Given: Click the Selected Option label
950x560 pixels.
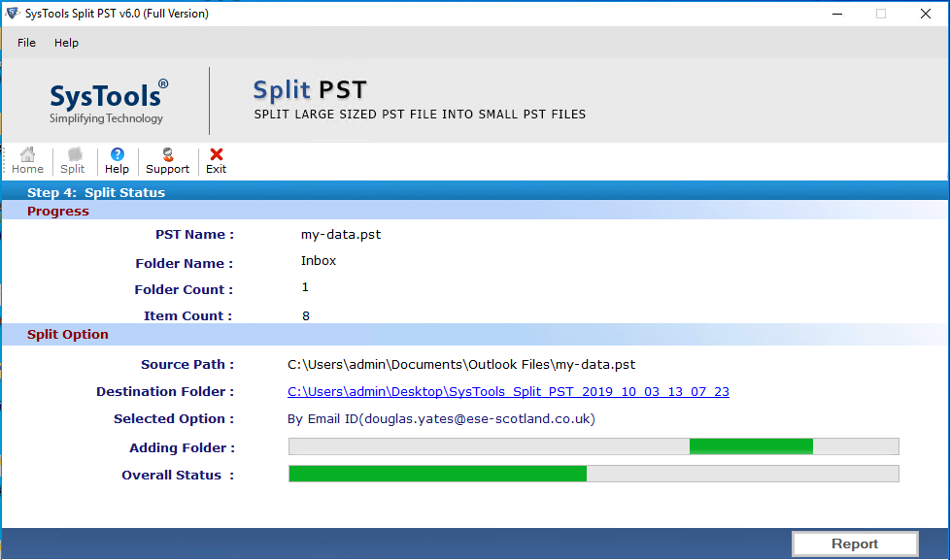Looking at the screenshot, I should 174,419.
